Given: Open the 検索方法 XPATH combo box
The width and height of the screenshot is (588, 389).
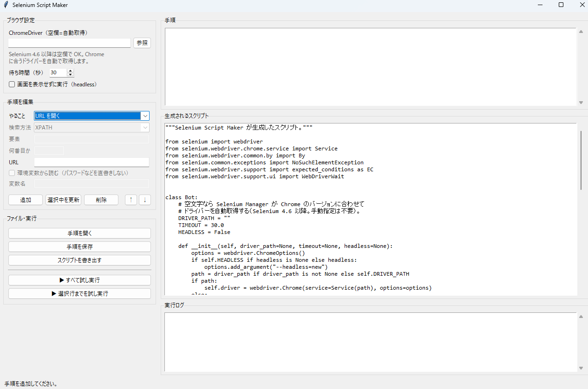Looking at the screenshot, I should coord(92,127).
